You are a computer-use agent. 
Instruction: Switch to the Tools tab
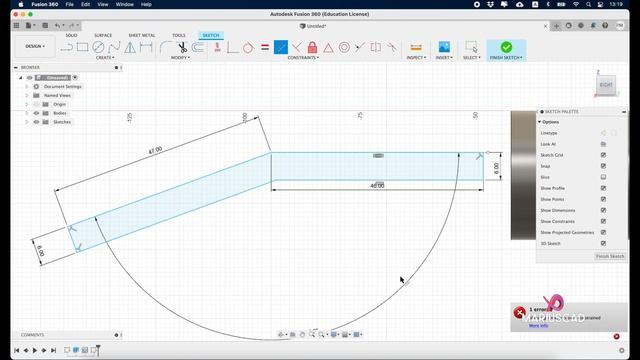coord(178,36)
